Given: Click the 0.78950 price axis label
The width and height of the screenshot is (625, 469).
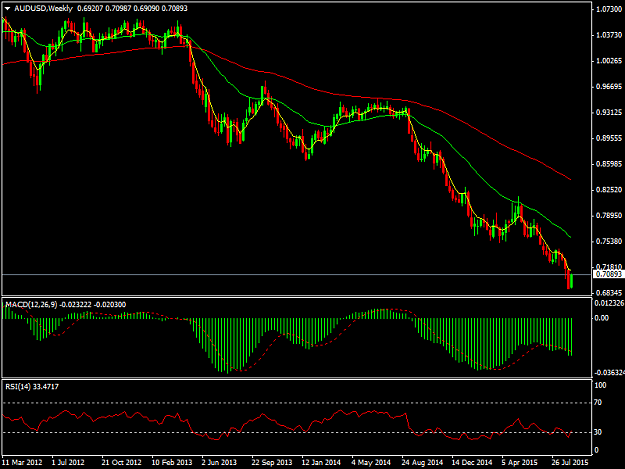Looking at the screenshot, I should [x=609, y=215].
